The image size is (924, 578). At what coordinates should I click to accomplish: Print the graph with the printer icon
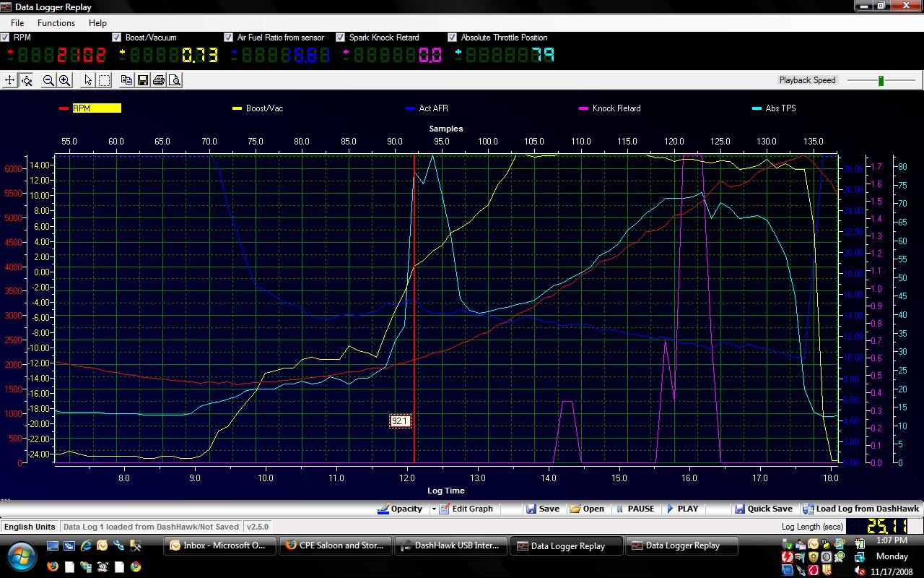[158, 80]
